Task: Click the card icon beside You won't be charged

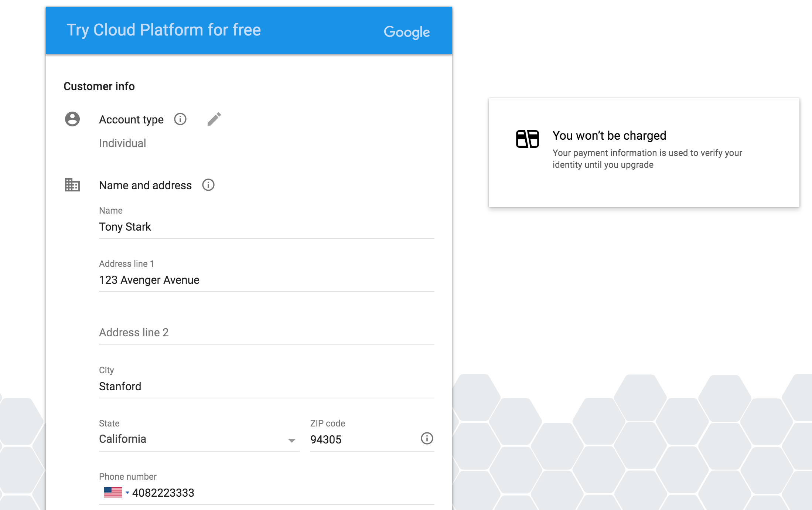Action: [527, 139]
